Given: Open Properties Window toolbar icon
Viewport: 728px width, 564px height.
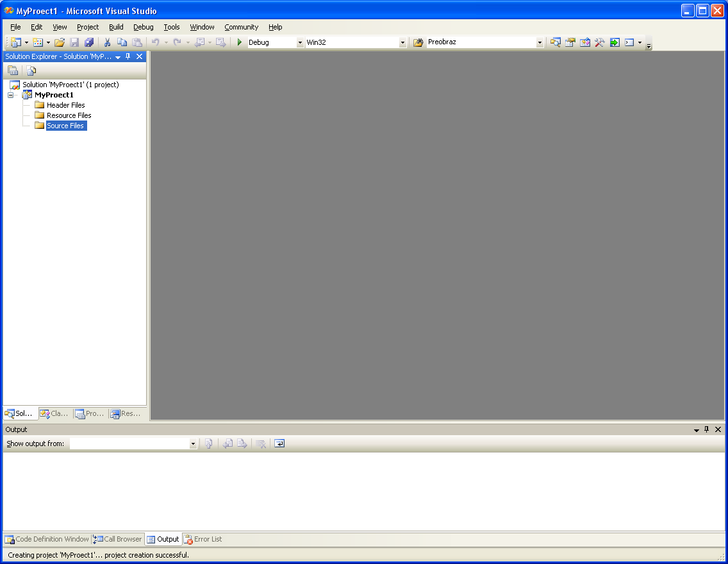Looking at the screenshot, I should click(570, 42).
